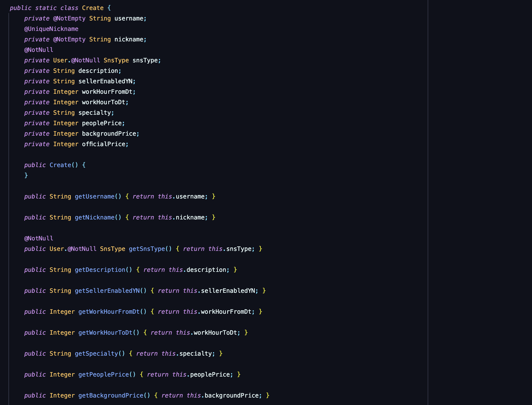
Task: Click the SnsType type in field declaration
Action: 116,60
